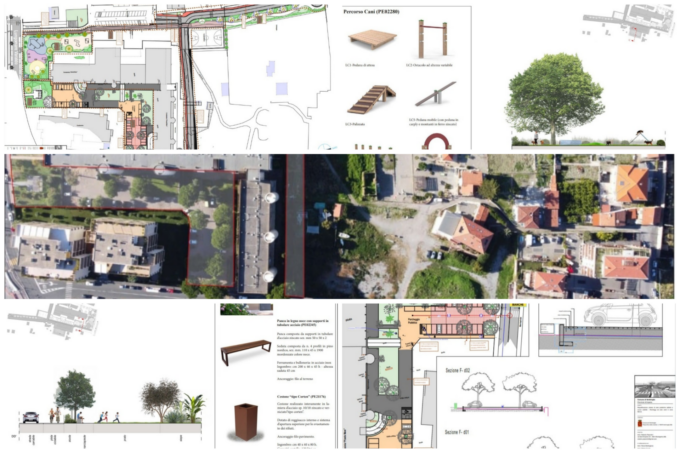Click the Sezione F-d02 trees section drawing
Screen dimensions: 680x453
[501, 395]
